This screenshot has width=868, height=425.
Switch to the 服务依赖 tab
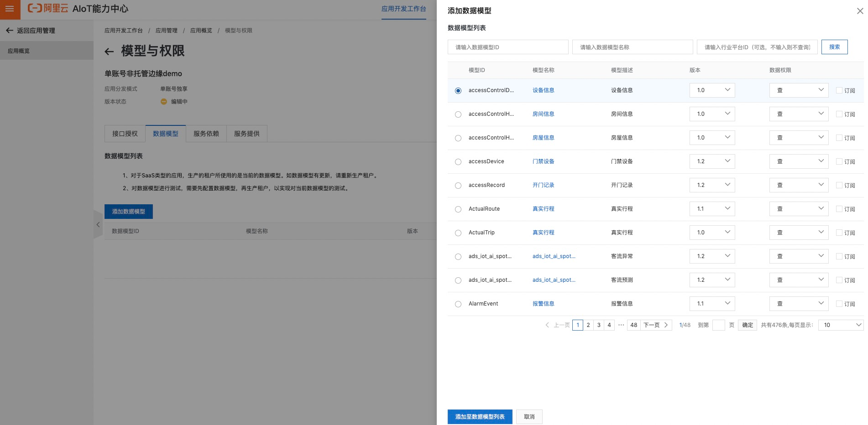pyautogui.click(x=206, y=134)
